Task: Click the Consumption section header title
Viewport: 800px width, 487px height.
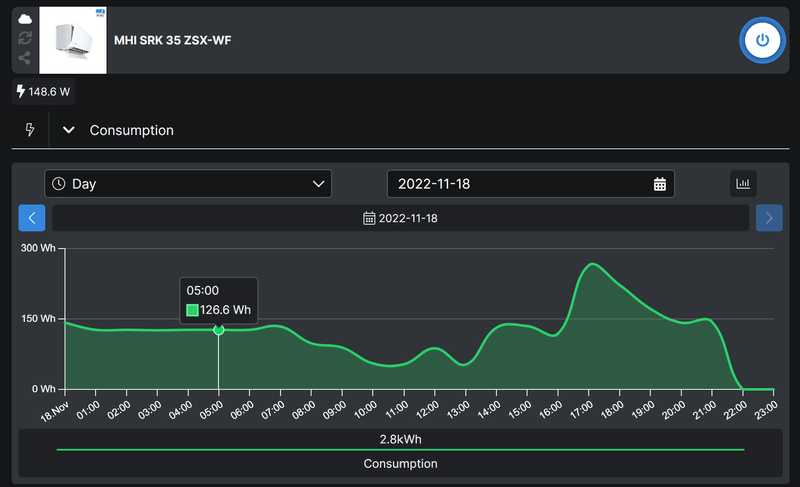Action: pos(131,130)
